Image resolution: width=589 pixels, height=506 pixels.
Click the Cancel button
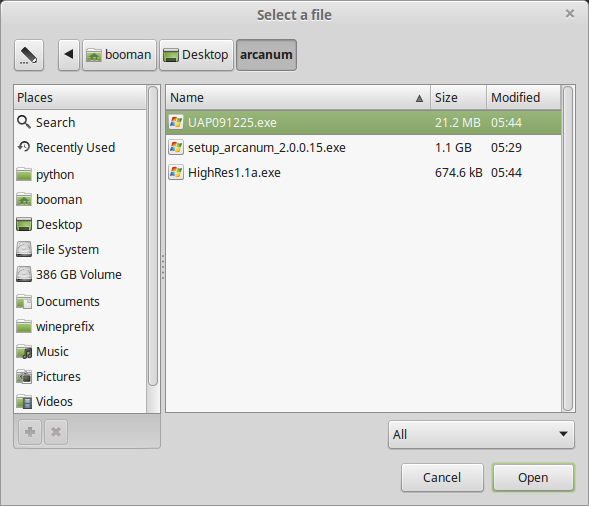pos(442,477)
